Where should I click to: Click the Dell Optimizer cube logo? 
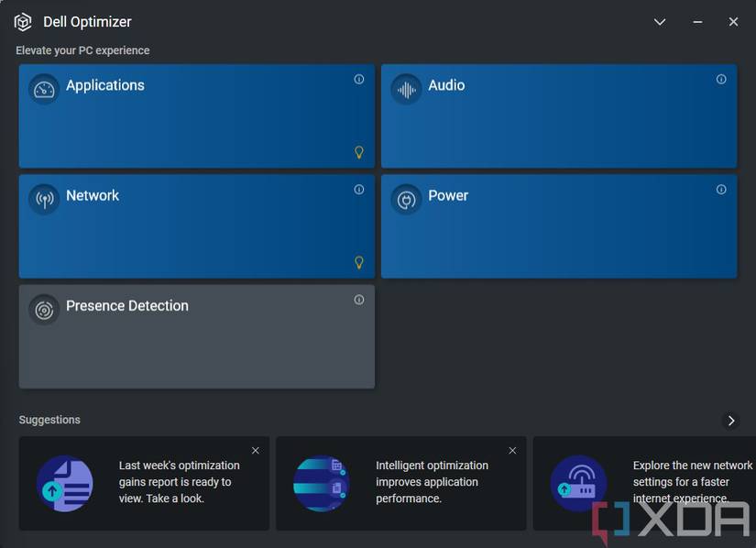click(x=23, y=22)
